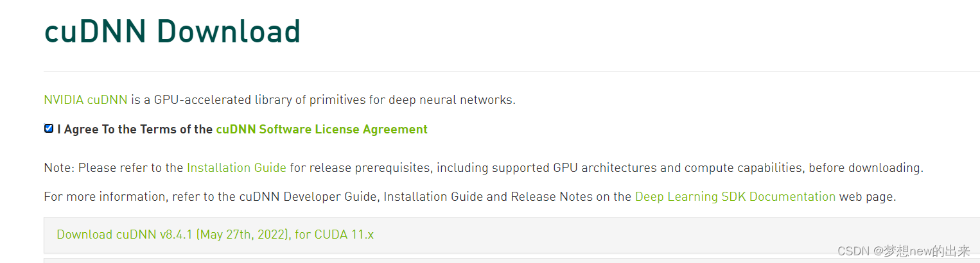The height and width of the screenshot is (263, 980).
Task: Select the cuDNN Download page heading
Action: [x=172, y=31]
